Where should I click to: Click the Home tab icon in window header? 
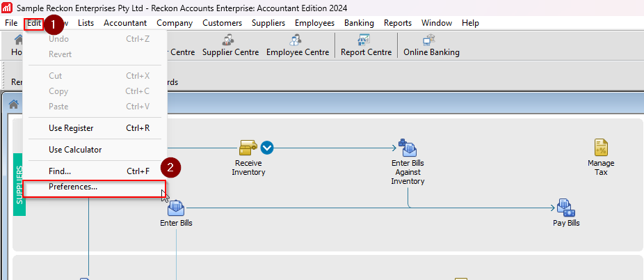click(13, 104)
